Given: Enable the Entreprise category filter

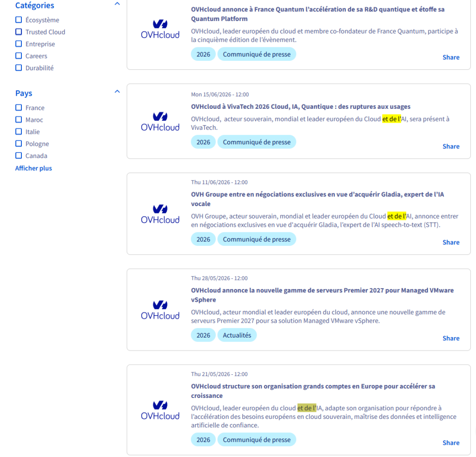Looking at the screenshot, I should pyautogui.click(x=19, y=44).
